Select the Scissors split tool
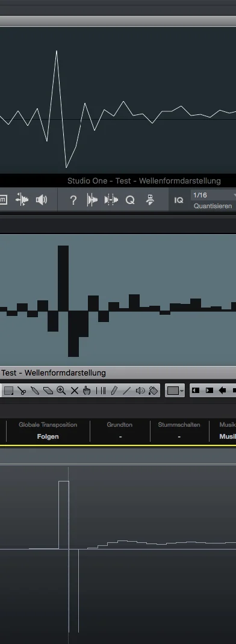Viewport: 236px width, 644px height. [22, 390]
